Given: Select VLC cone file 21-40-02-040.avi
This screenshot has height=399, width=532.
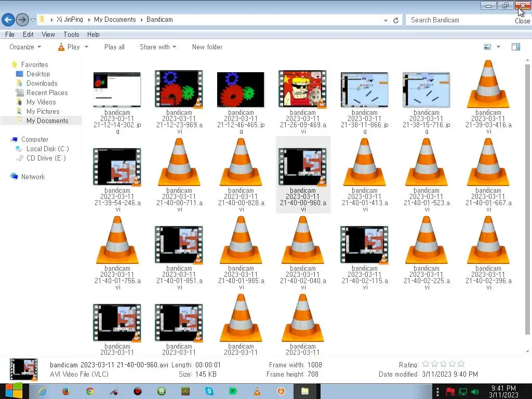Looking at the screenshot, I should (x=302, y=240).
